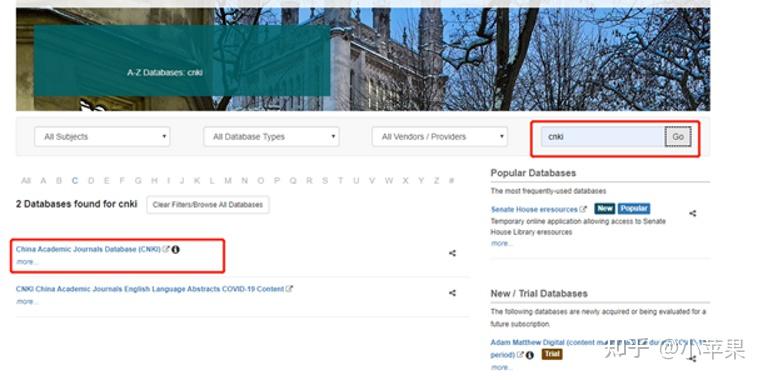Share the Senate House eresources entry

pos(692,213)
